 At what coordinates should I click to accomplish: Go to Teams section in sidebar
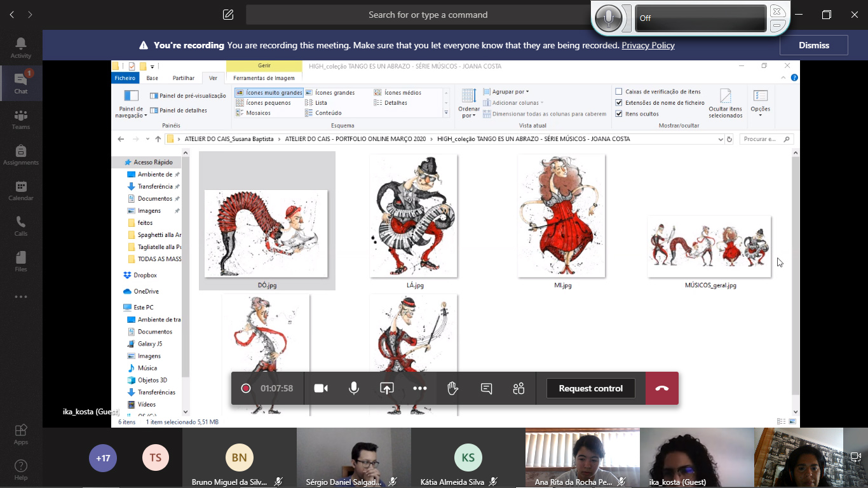(21, 119)
